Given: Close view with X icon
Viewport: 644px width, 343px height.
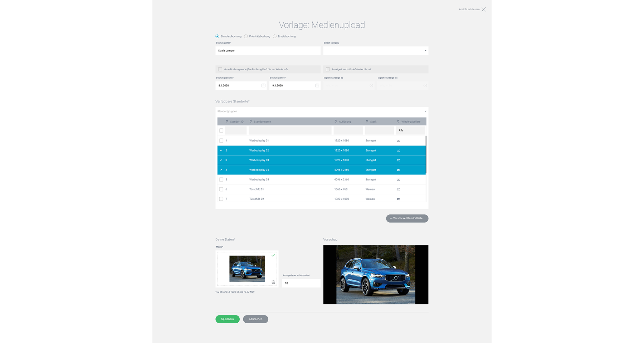Looking at the screenshot, I should click(484, 9).
